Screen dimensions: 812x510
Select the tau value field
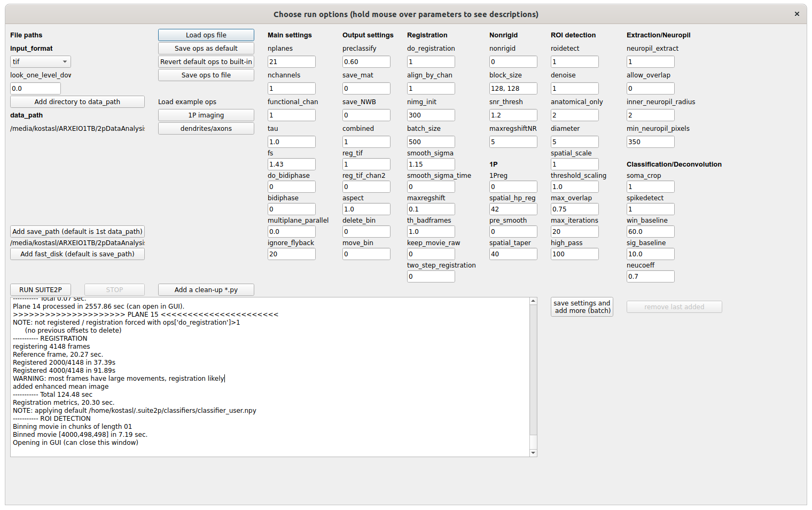pyautogui.click(x=291, y=142)
